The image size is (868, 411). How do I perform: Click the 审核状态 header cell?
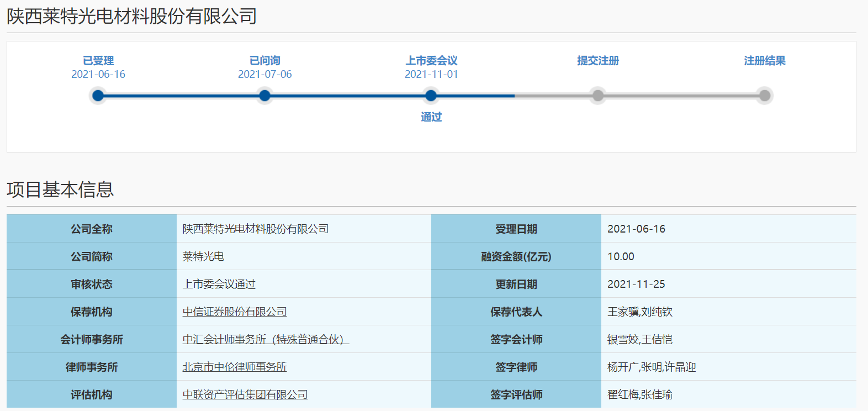pyautogui.click(x=92, y=284)
